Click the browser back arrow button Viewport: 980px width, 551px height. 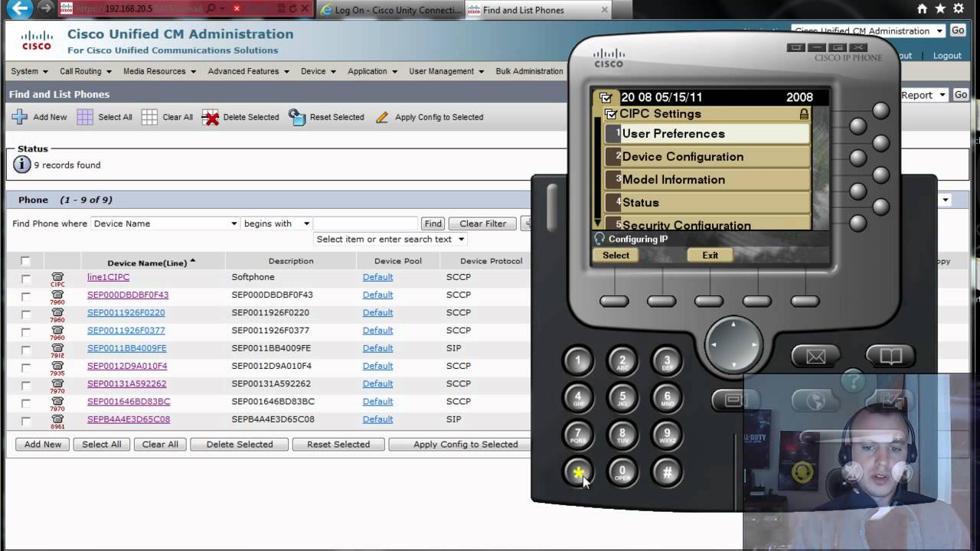pos(21,9)
